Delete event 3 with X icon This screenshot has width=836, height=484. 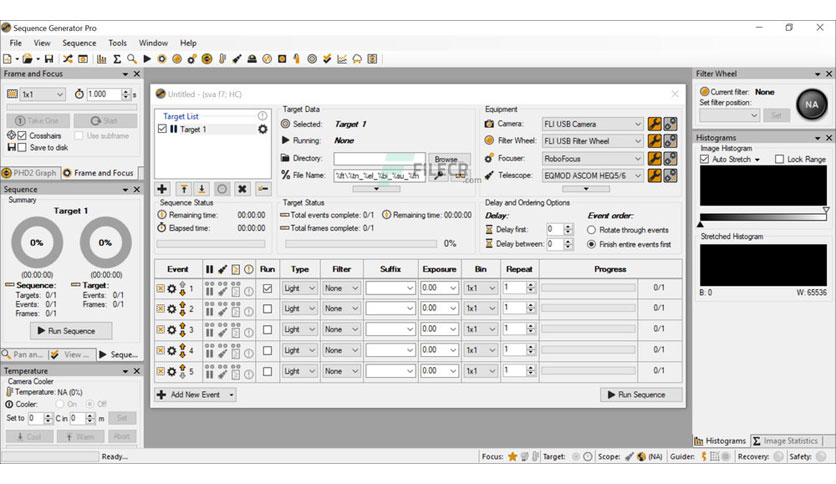160,330
